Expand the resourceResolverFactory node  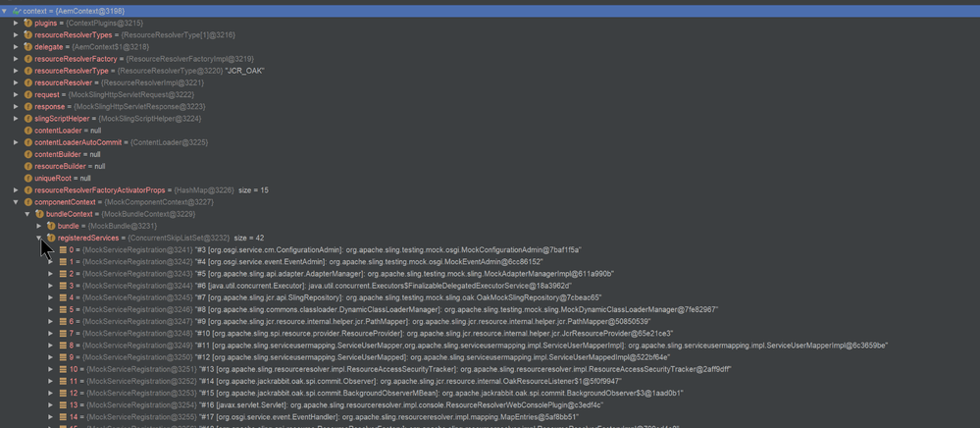click(16, 59)
